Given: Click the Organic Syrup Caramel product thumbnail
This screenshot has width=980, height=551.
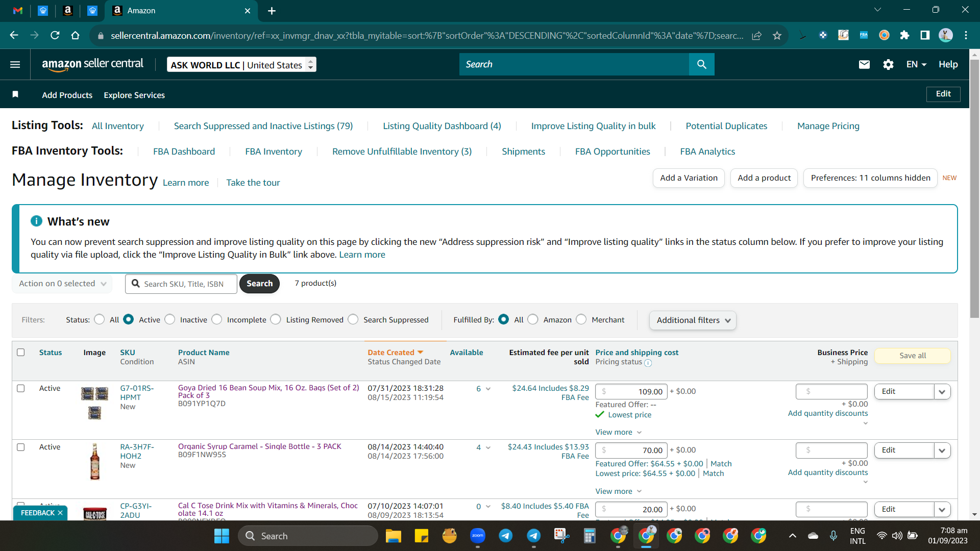Looking at the screenshot, I should [95, 462].
